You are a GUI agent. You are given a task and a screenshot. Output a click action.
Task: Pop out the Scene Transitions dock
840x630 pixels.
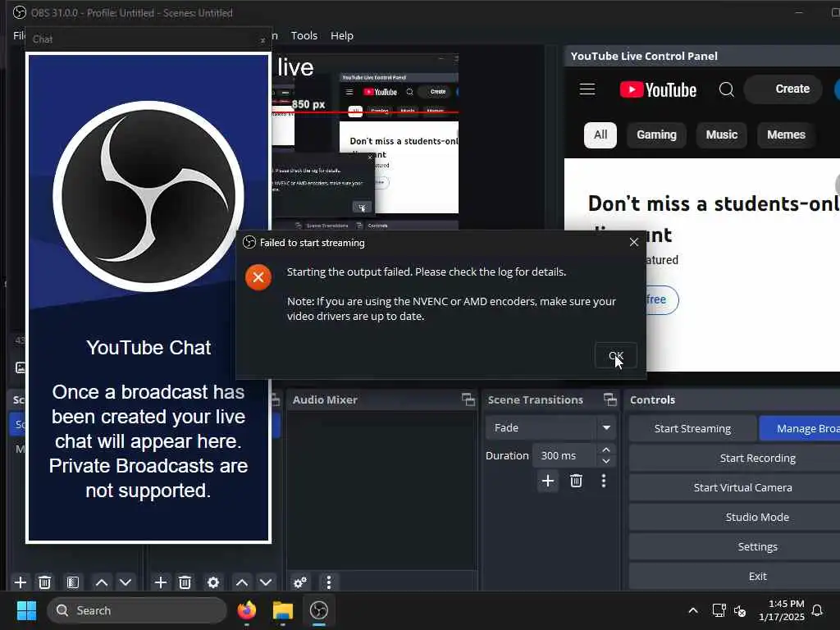tap(610, 399)
